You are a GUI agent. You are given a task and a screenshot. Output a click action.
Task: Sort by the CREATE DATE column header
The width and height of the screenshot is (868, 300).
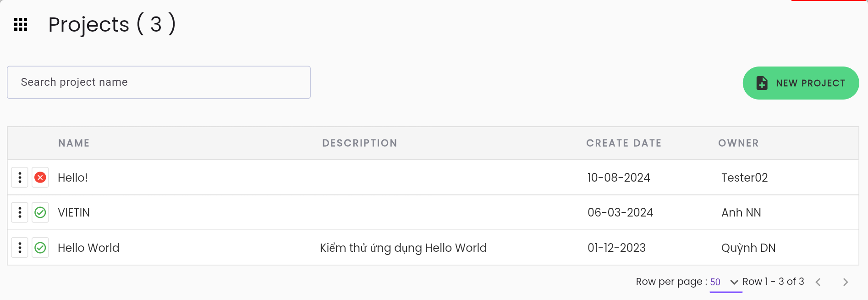(624, 143)
